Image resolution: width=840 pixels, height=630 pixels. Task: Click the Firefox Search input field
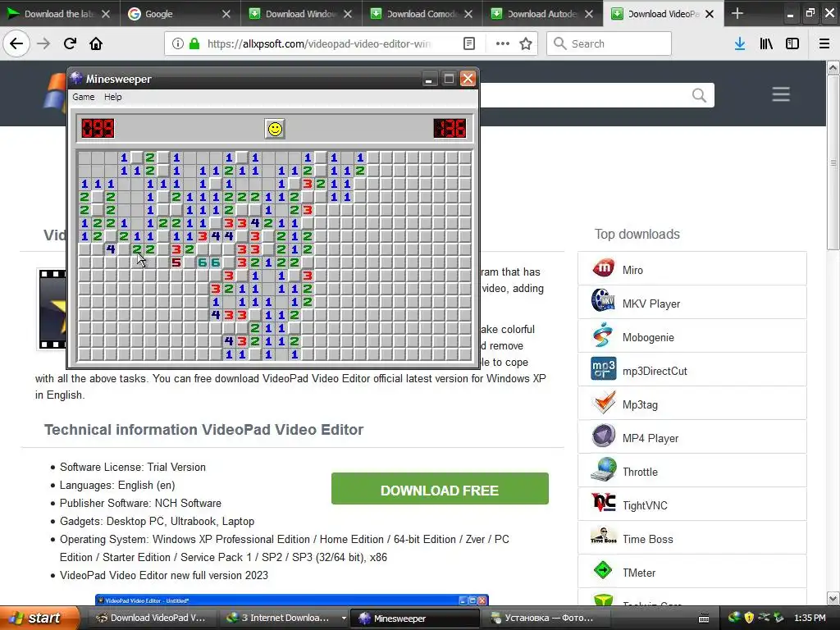609,43
